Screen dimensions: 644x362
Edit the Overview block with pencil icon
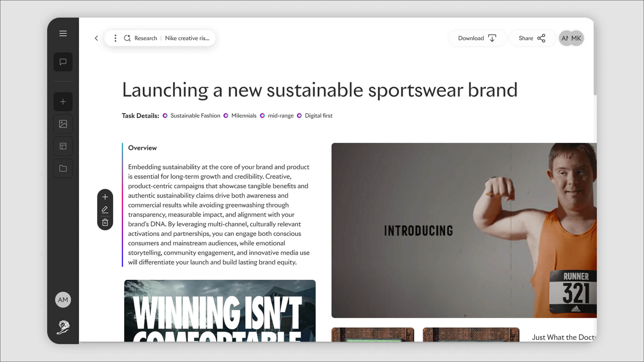[x=105, y=210]
